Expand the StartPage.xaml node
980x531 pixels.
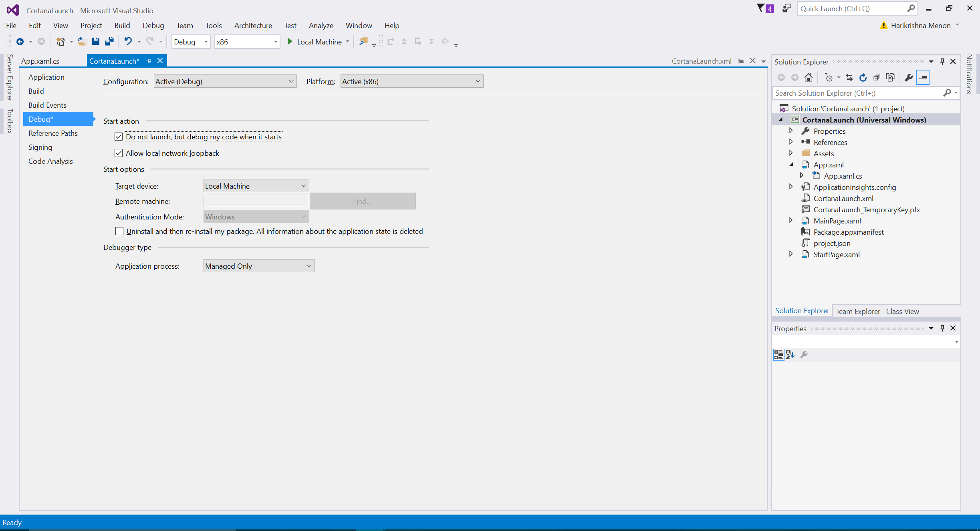click(791, 254)
